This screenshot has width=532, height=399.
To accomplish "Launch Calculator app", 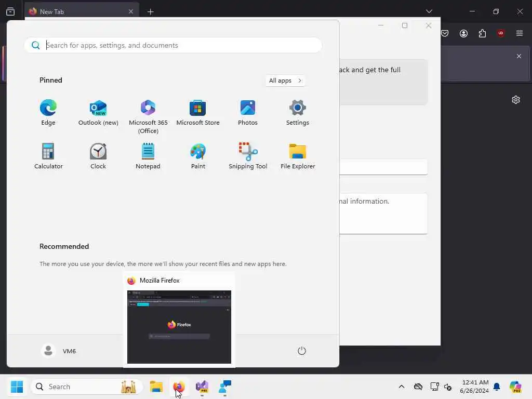I will 48,156.
